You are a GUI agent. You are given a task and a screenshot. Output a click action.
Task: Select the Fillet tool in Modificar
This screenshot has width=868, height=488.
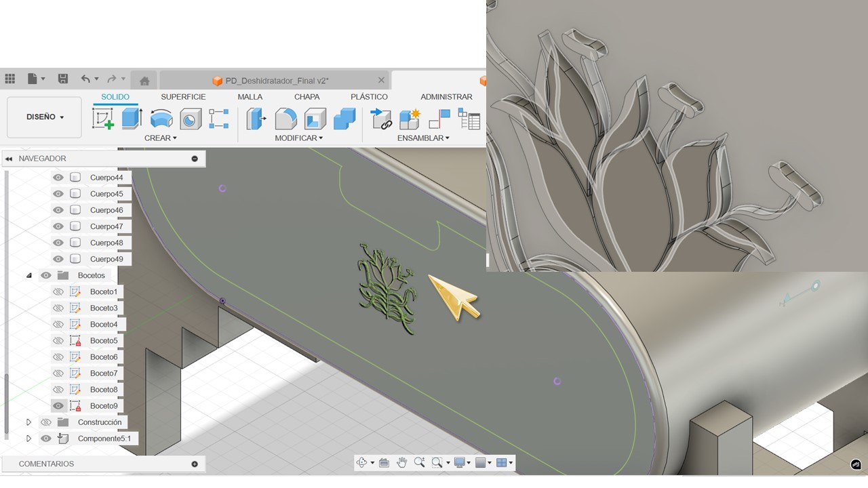285,119
